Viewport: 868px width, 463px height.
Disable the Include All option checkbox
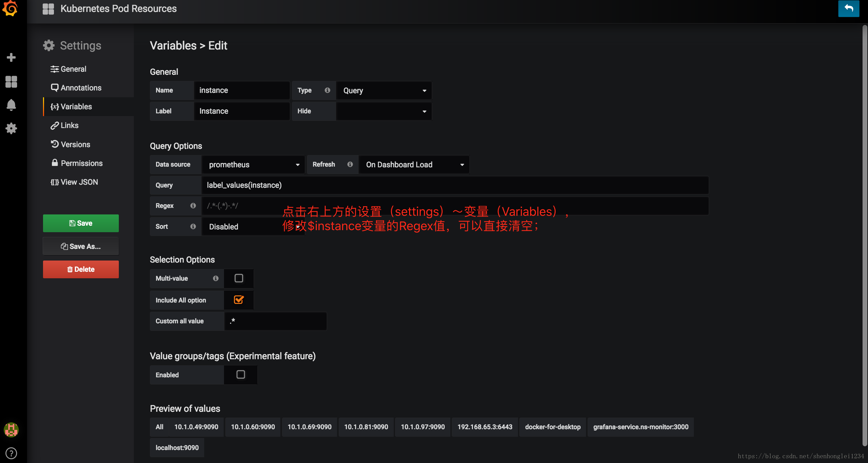pos(239,299)
